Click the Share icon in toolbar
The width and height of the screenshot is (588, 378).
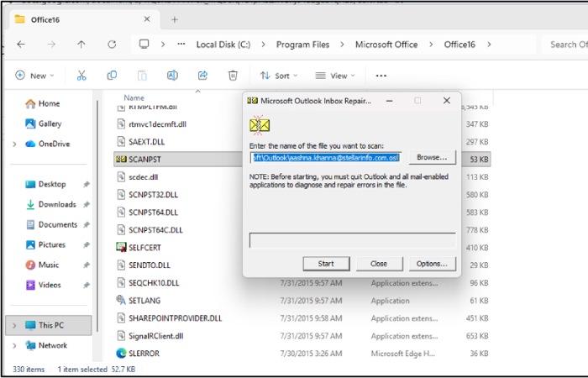coord(202,76)
